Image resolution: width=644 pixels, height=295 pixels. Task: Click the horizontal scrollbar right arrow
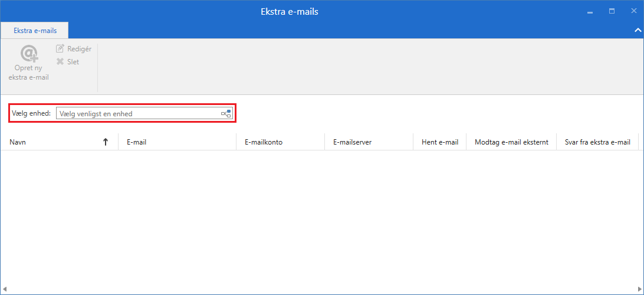tap(640, 289)
